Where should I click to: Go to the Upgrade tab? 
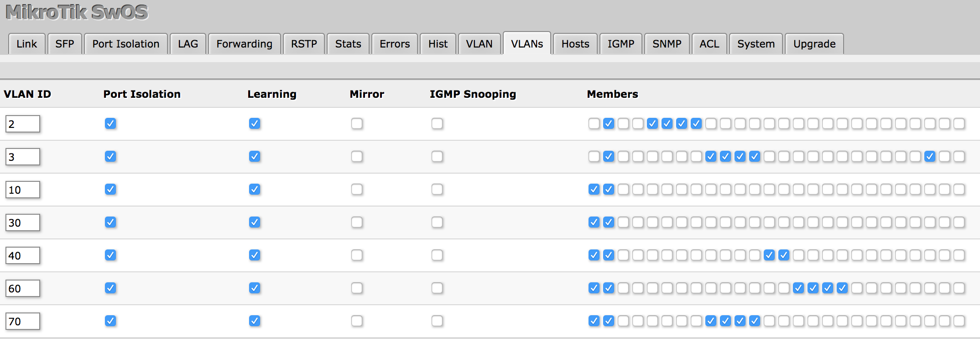[814, 44]
